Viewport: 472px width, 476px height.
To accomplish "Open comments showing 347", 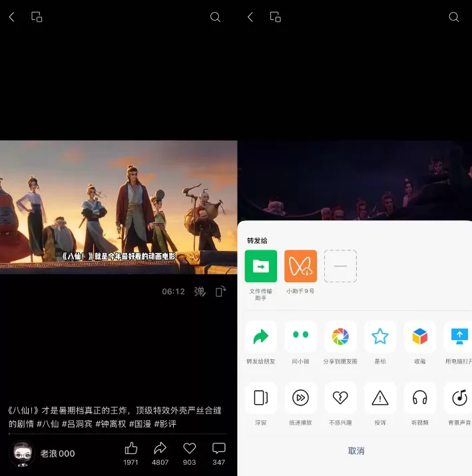I will click(x=218, y=453).
